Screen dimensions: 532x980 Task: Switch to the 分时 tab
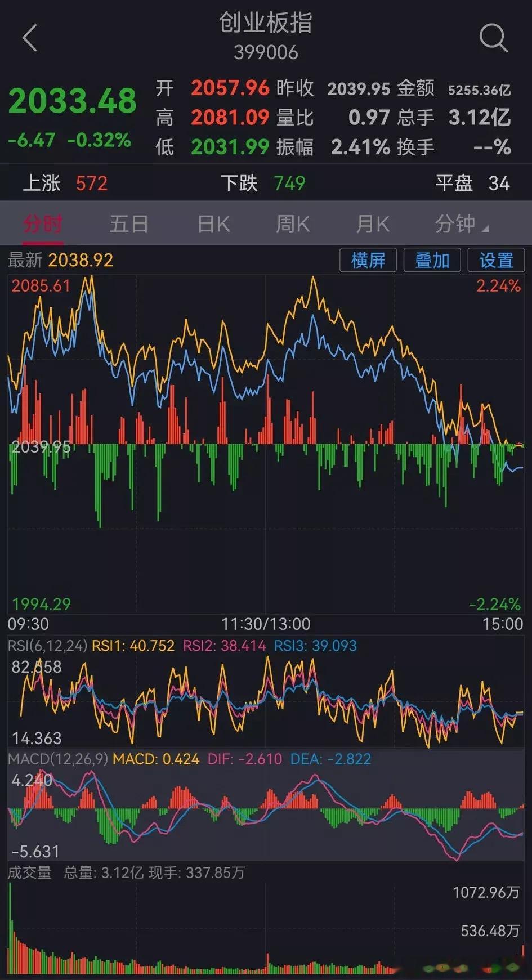[x=43, y=224]
